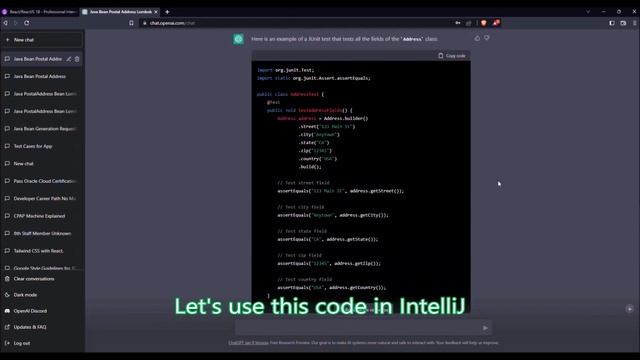Delete the selected chat via the trash icon

click(77, 59)
